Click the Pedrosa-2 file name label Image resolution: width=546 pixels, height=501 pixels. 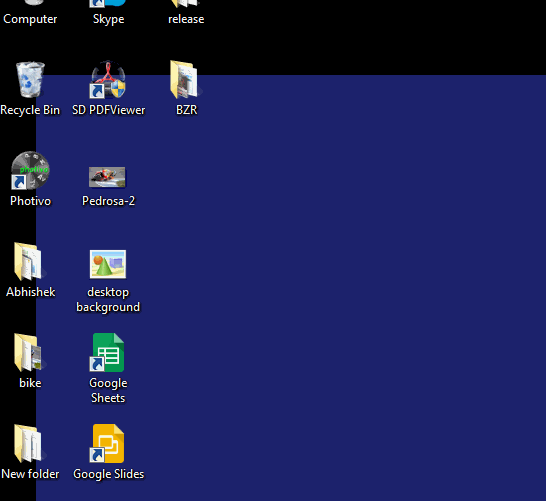tap(108, 201)
